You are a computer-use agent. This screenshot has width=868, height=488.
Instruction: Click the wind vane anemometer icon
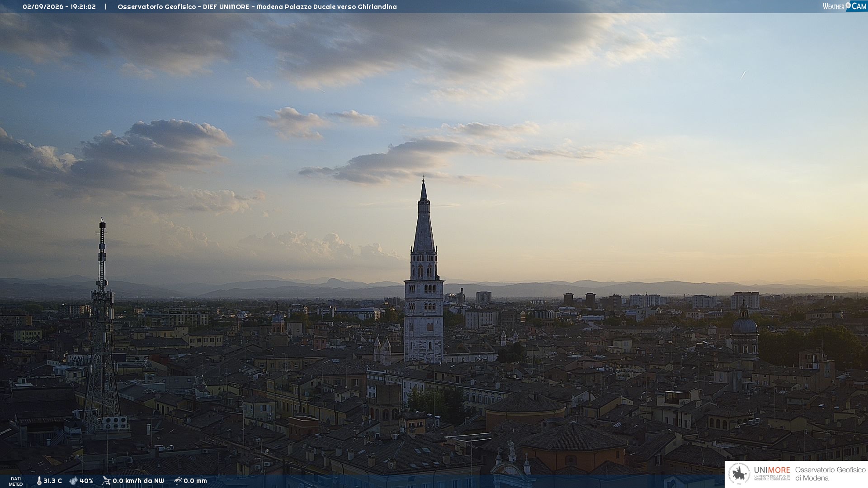click(106, 481)
